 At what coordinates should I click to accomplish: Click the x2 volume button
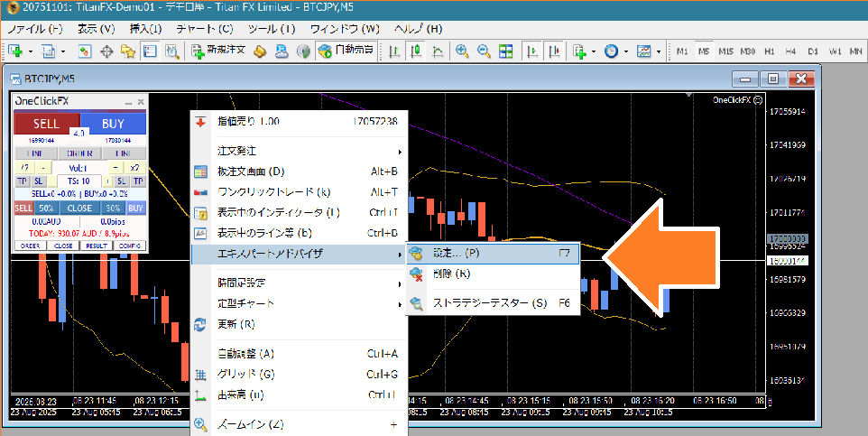point(135,168)
